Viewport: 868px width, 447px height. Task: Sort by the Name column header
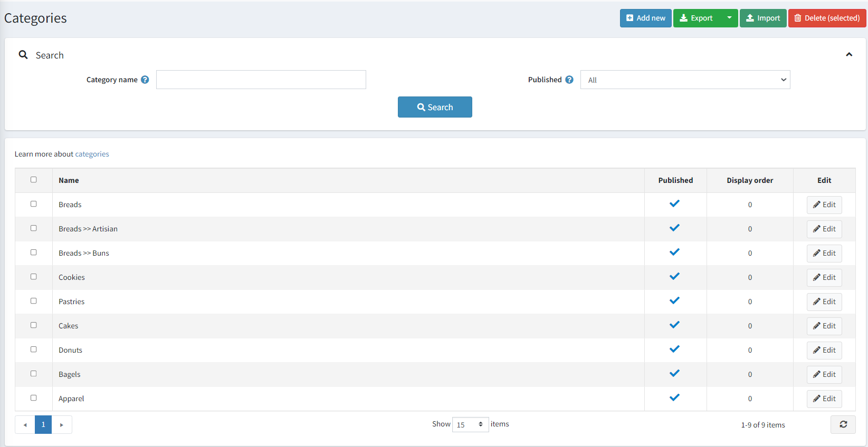(x=69, y=180)
